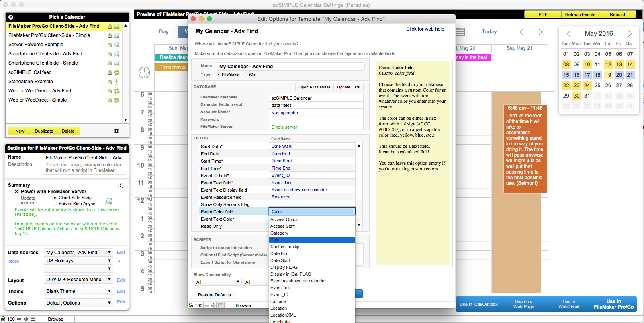
Task: Select the iCal type radio button
Action: click(246, 74)
